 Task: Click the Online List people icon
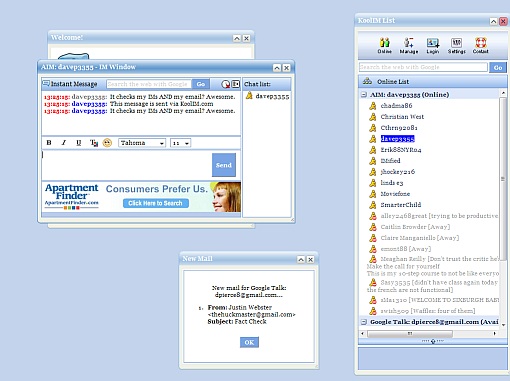point(367,81)
